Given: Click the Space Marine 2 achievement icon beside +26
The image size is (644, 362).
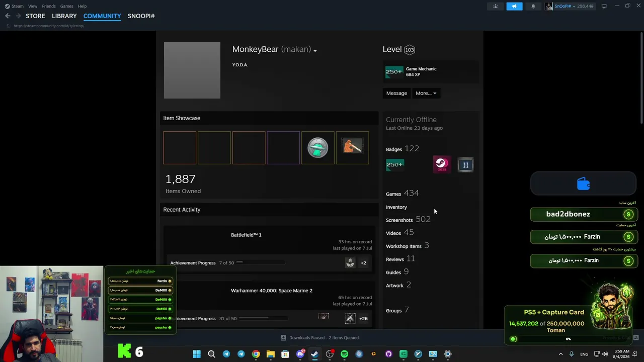Looking at the screenshot, I should [x=350, y=318].
